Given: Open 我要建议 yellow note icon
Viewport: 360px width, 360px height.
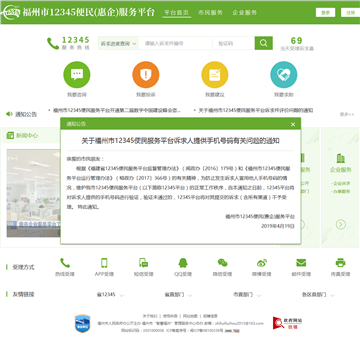Looking at the screenshot, I should 215,74.
